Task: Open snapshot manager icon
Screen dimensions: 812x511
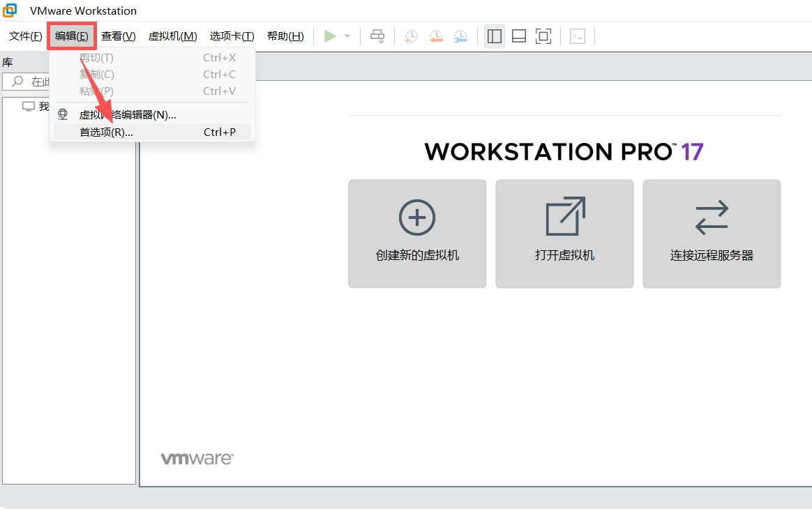Action: 460,36
